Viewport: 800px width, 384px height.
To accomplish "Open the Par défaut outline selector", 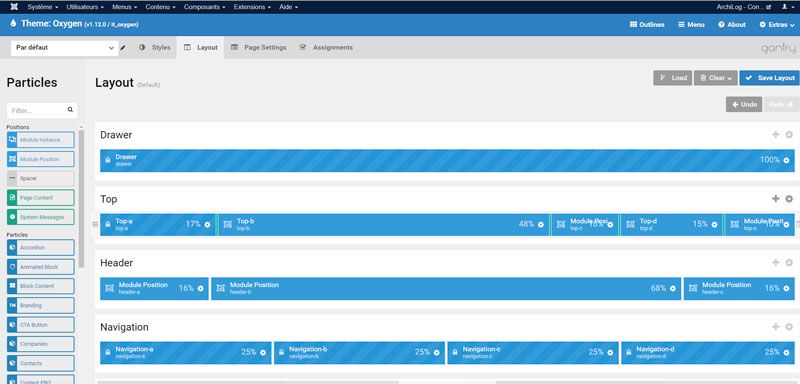I will [x=64, y=48].
